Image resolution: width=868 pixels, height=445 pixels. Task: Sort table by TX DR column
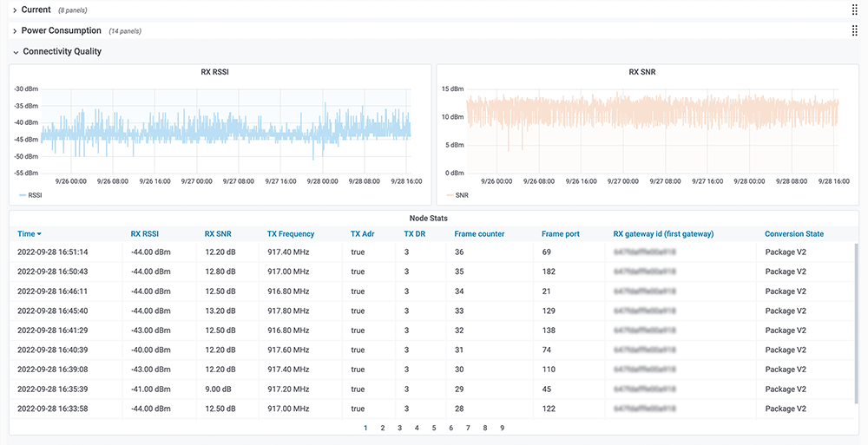(x=415, y=234)
